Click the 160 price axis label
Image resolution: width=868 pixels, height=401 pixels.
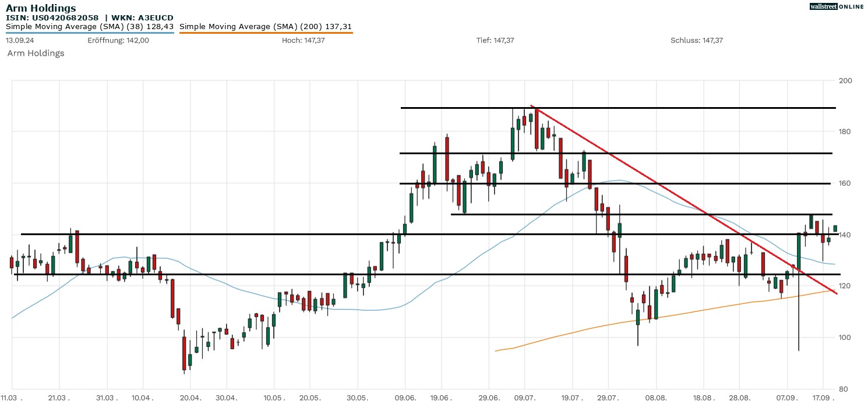coord(845,183)
